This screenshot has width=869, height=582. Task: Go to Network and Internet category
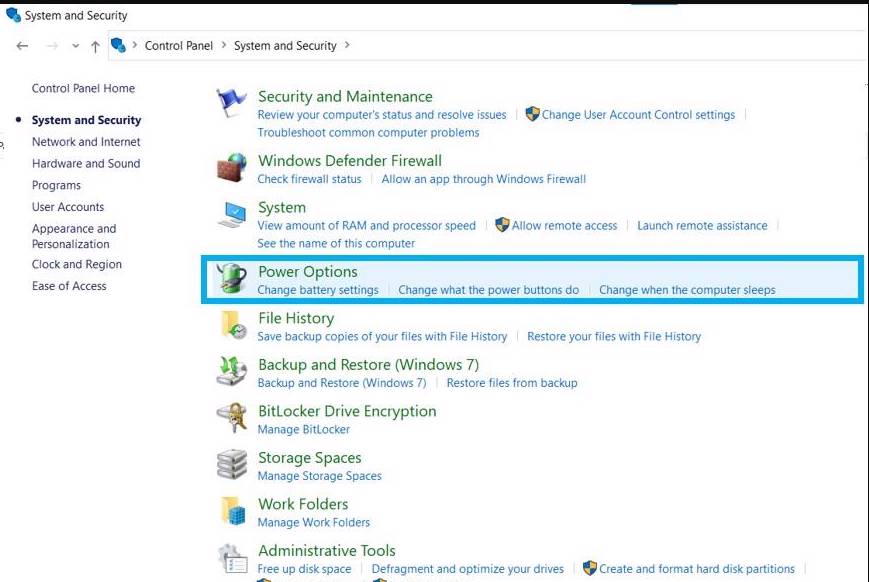[86, 142]
